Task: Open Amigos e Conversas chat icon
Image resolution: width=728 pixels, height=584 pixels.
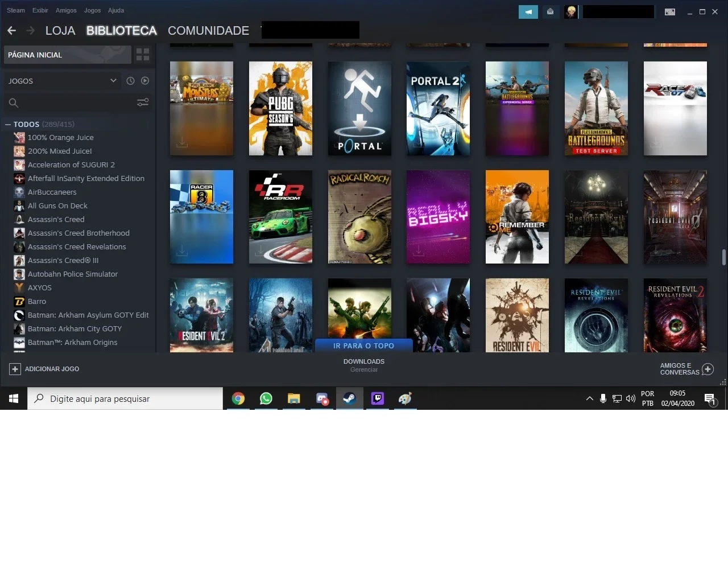Action: point(708,369)
